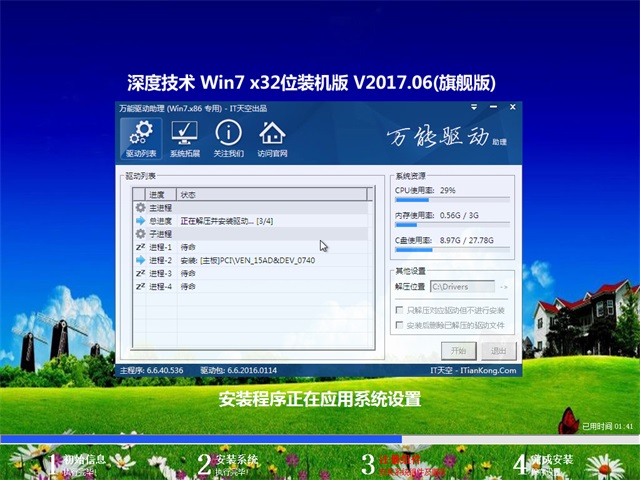Click the sleep icon beside 进程-1

[x=140, y=247]
